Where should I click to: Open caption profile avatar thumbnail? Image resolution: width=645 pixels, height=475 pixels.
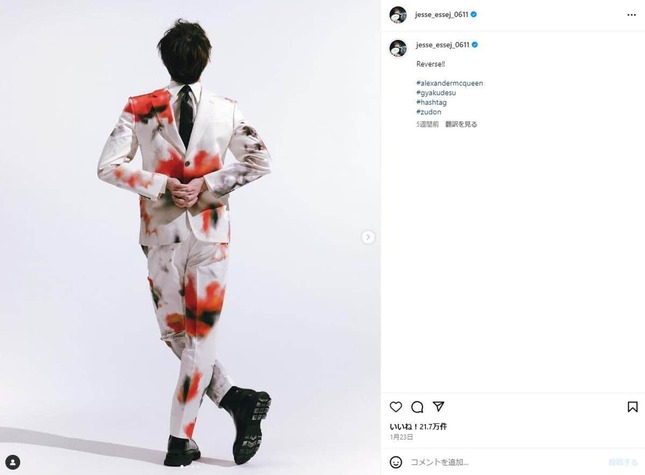[398, 48]
